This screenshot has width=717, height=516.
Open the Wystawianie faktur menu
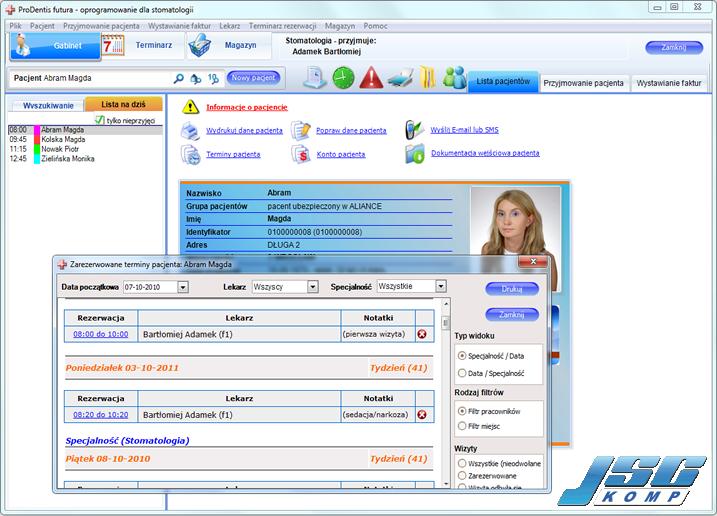tap(179, 26)
